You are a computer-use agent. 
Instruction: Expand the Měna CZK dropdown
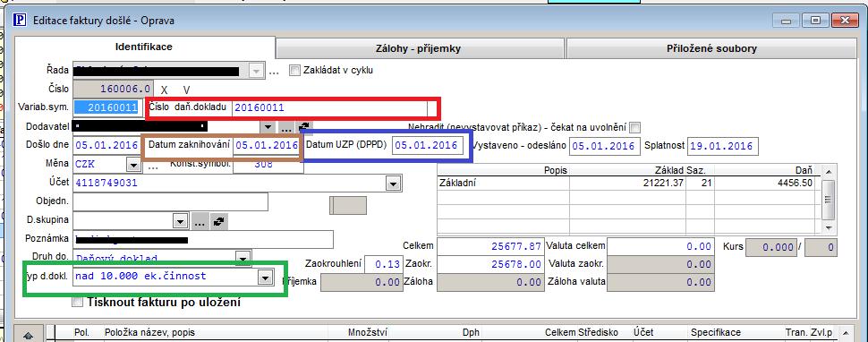pyautogui.click(x=133, y=165)
